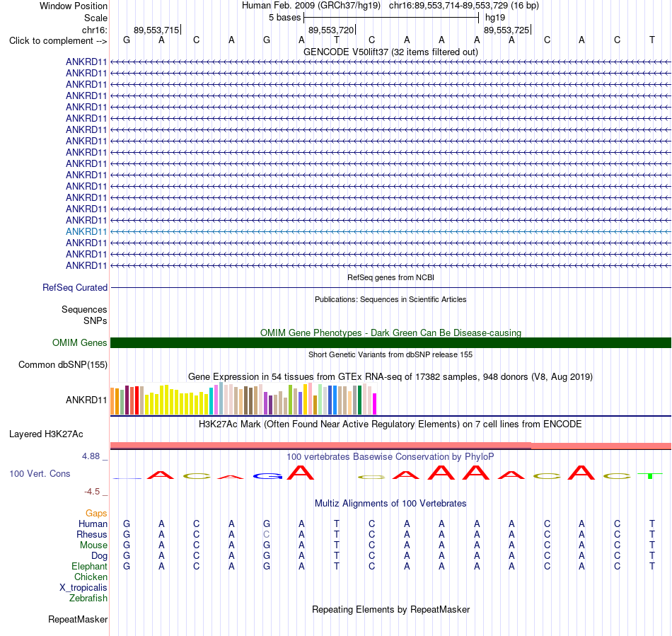Click the Rhesus species row label

[92, 534]
